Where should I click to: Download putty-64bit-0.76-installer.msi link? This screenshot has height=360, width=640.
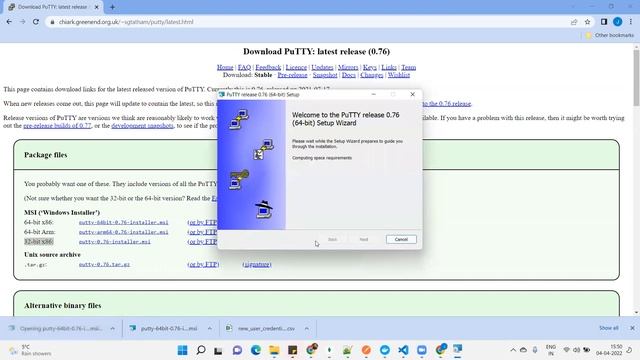[124, 222]
